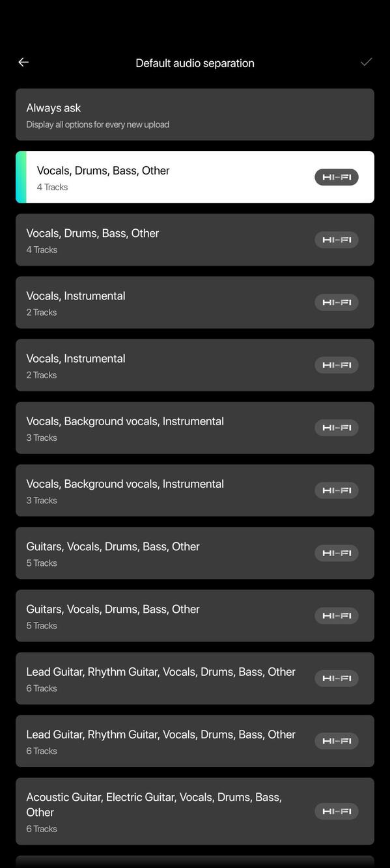The image size is (390, 868).
Task: Select Acoustic Guitar, Electric Guitar separation option
Action: pos(195,811)
